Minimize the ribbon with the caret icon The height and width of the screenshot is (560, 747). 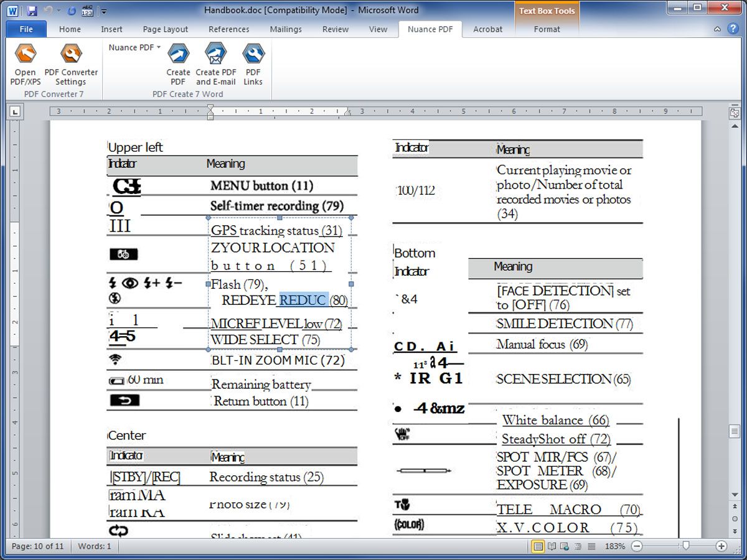click(717, 29)
